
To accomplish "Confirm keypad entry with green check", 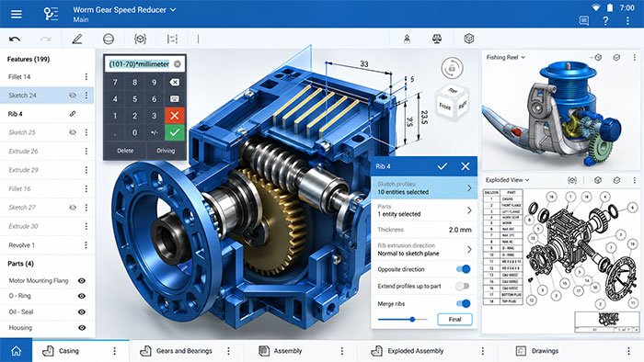I will (x=174, y=132).
